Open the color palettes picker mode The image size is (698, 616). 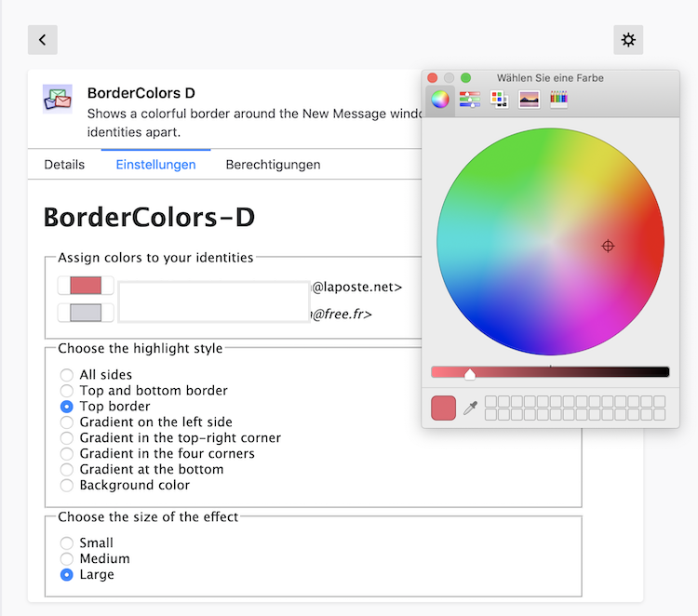(x=500, y=100)
